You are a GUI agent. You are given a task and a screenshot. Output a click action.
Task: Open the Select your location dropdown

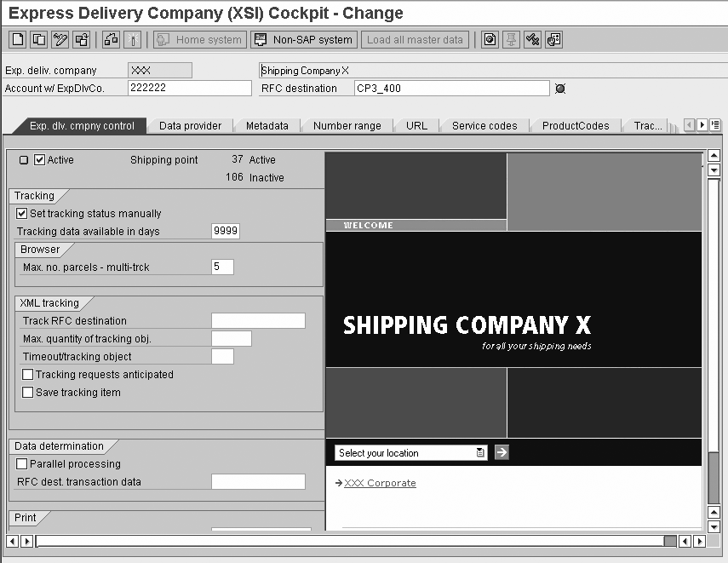(x=411, y=453)
